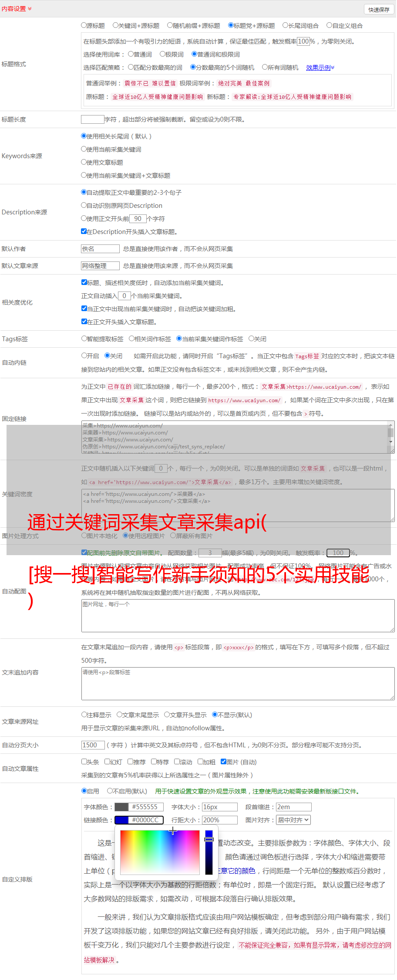Select 使用正文开头前 N 个字符 option
This screenshot has width=397, height=980.
84,218
